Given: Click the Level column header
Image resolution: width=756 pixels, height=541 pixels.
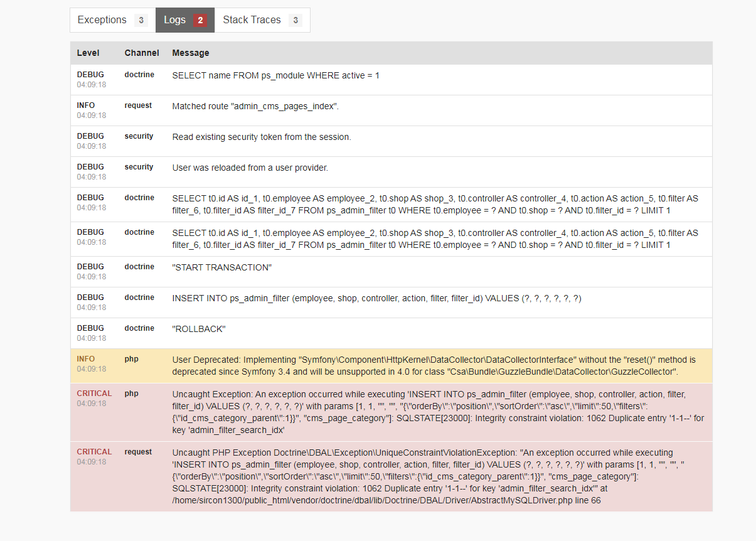Looking at the screenshot, I should [x=87, y=53].
